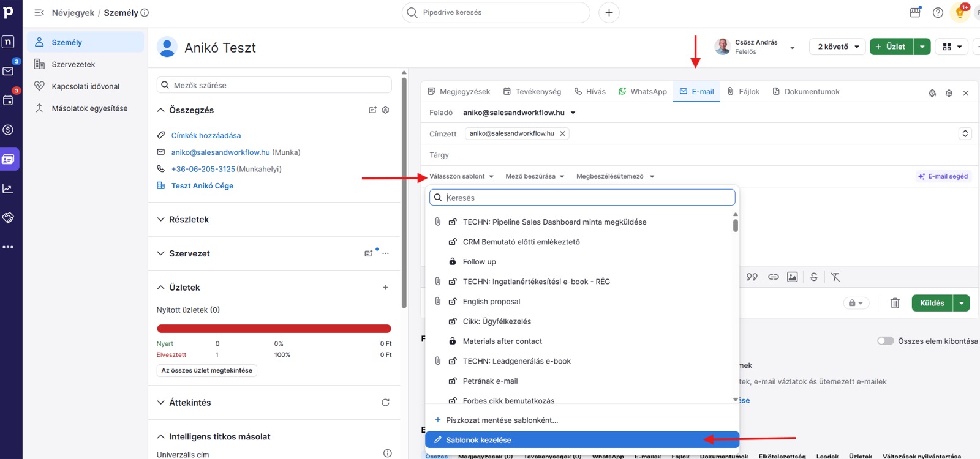Click Címkék hozzáadása link
The image size is (980, 459).
point(206,136)
